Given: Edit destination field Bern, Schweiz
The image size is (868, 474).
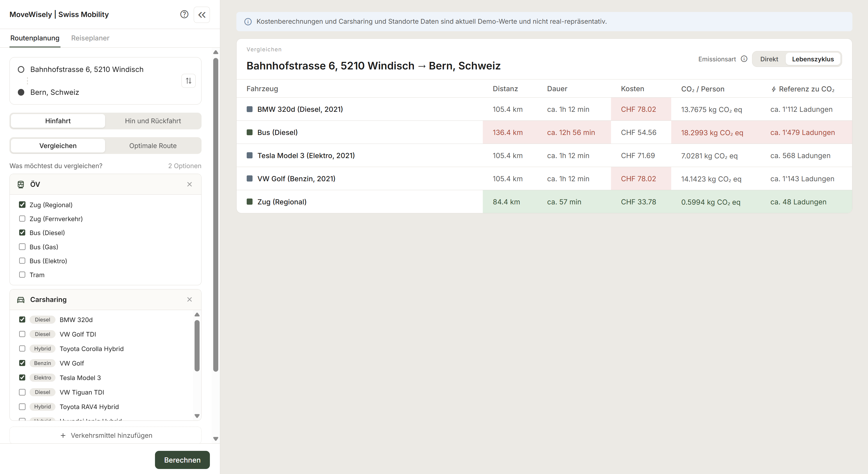Looking at the screenshot, I should click(55, 92).
